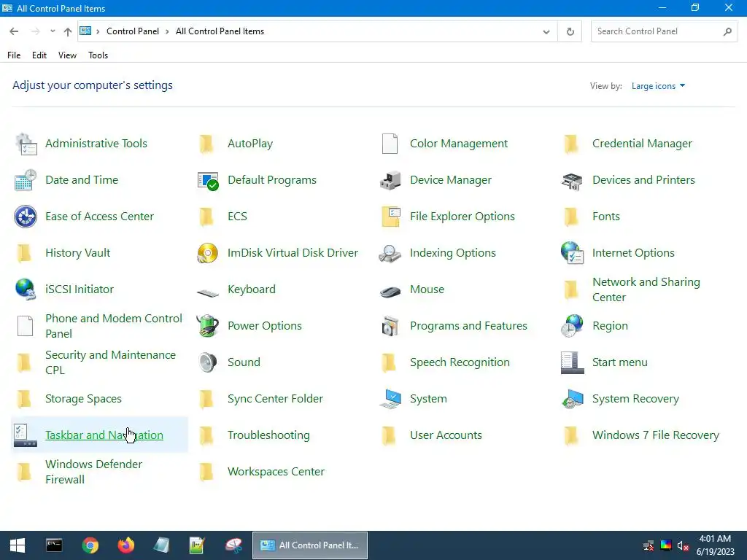This screenshot has height=560, width=747.
Task: Click the iSCSI Initiator globe icon
Action: [x=26, y=289]
